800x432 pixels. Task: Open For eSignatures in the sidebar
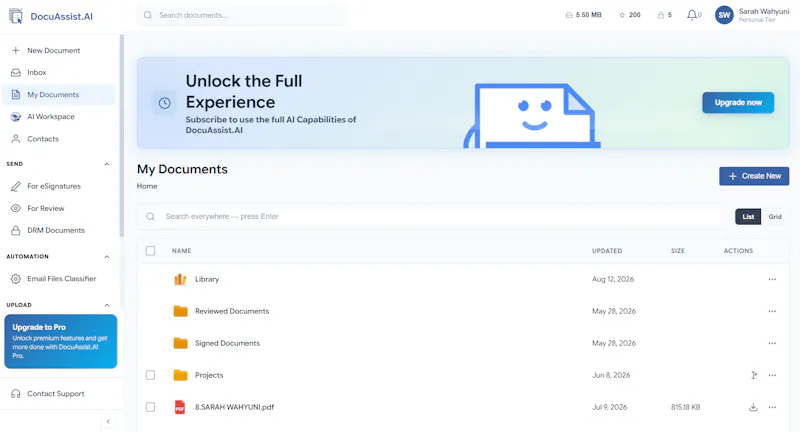(59, 186)
